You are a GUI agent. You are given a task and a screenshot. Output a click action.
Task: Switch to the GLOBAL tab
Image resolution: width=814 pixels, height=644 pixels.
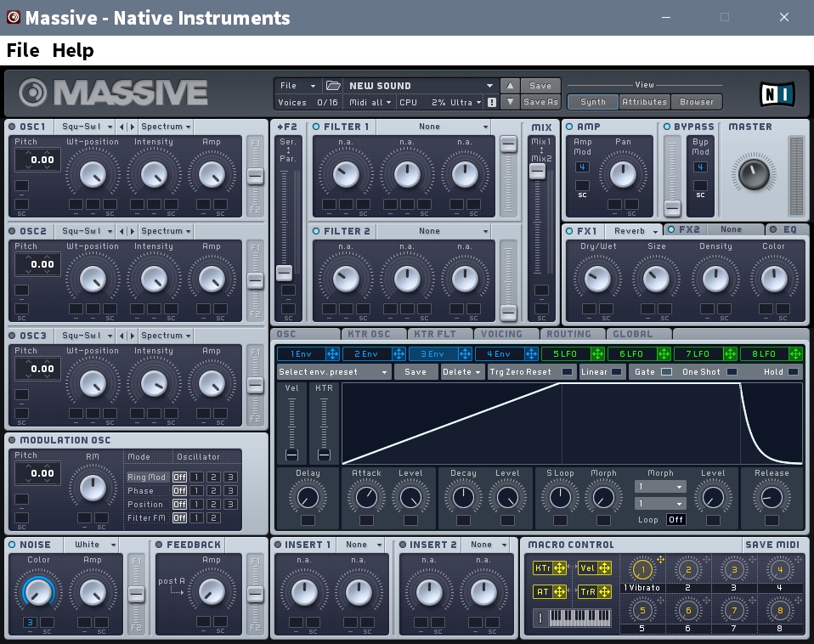click(x=638, y=334)
